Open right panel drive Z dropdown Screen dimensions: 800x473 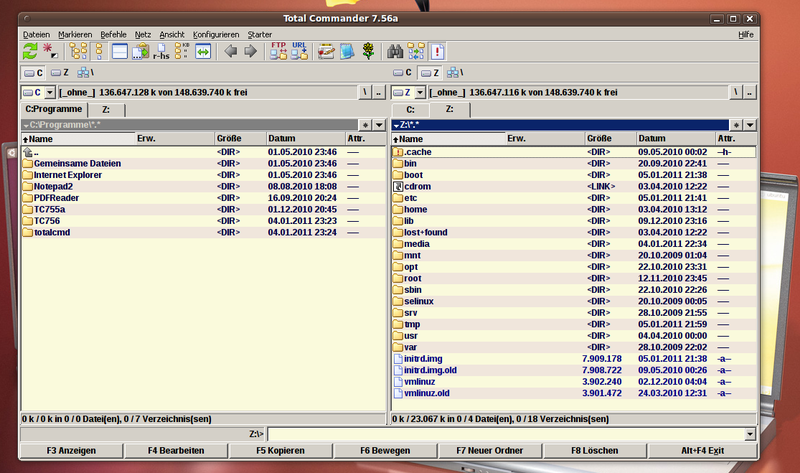pyautogui.click(x=419, y=92)
